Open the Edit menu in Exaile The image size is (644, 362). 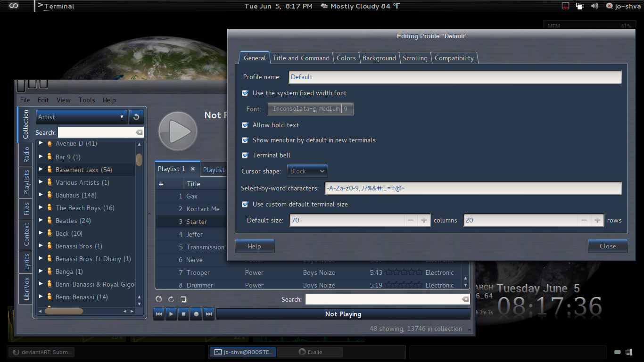click(43, 100)
